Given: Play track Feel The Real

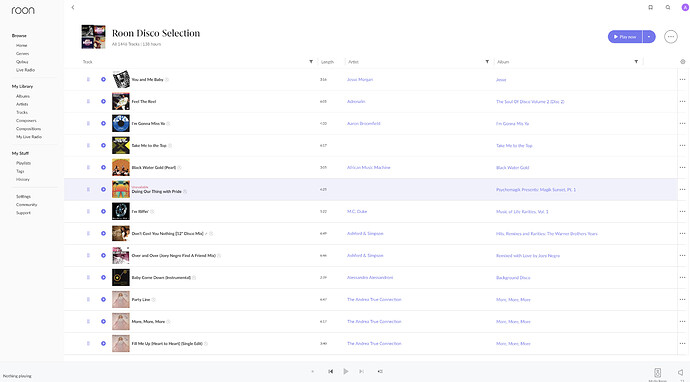Looking at the screenshot, I should (103, 102).
